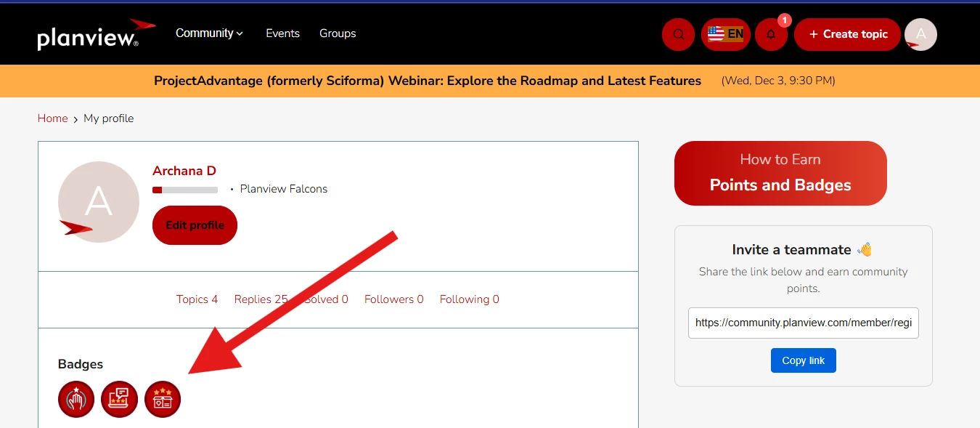Click the Badges section heading
980x428 pixels.
point(81,364)
